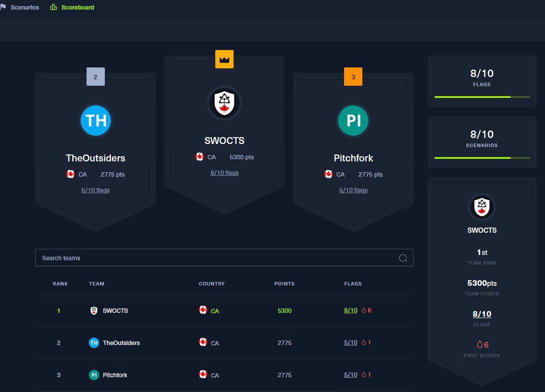Click the TheOutsiders name on podium card

[95, 158]
